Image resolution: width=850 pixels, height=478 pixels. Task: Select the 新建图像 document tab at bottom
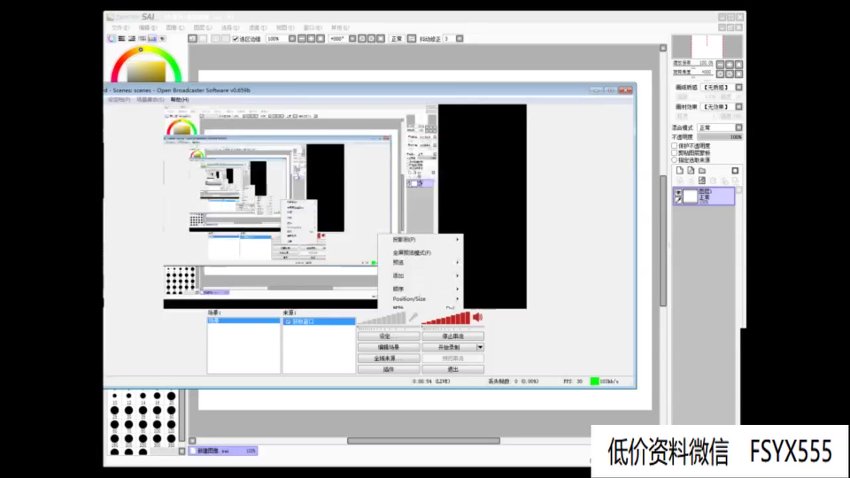[223, 451]
